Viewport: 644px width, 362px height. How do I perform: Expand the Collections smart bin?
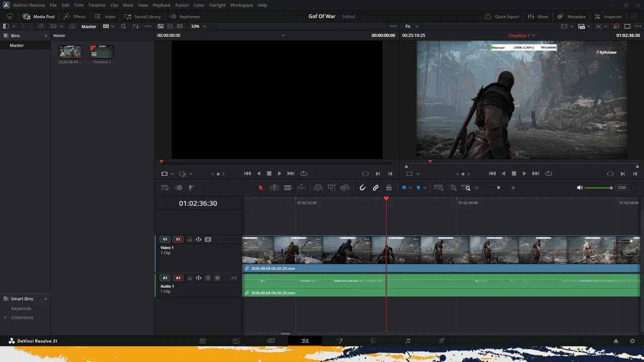(x=5, y=317)
